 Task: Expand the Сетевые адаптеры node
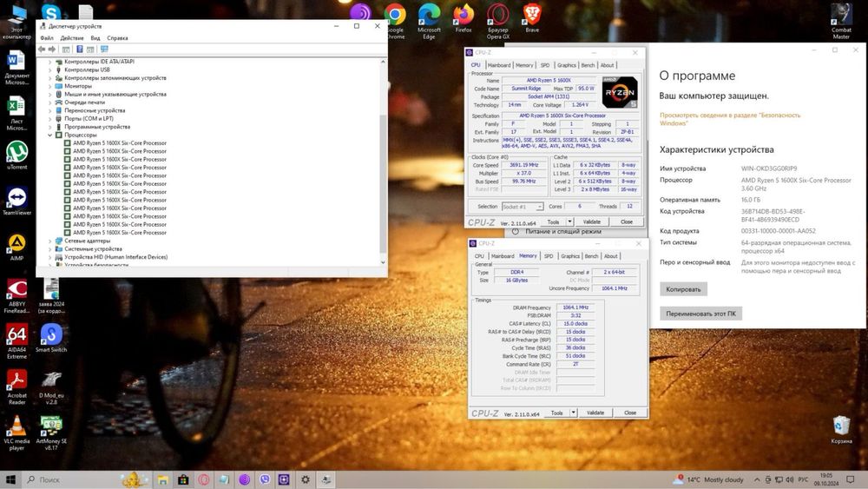click(49, 241)
